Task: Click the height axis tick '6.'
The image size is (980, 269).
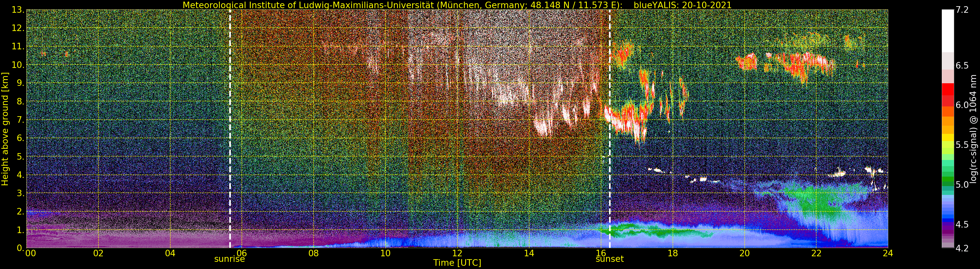Action: point(20,138)
